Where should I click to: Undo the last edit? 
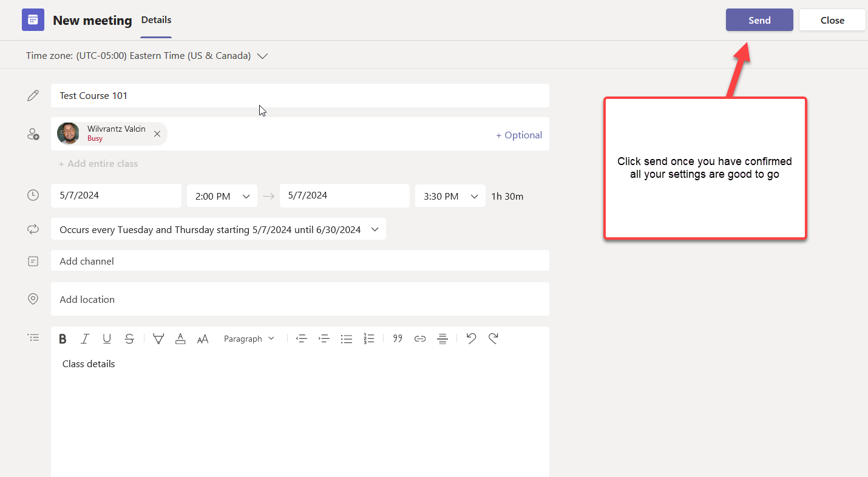click(471, 339)
